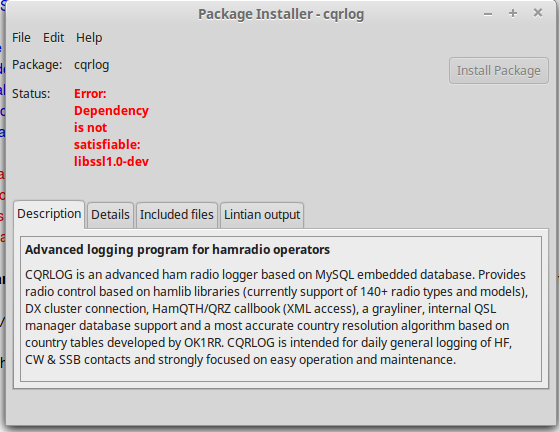559x432 pixels.
Task: Open the Help menu
Action: coord(89,37)
